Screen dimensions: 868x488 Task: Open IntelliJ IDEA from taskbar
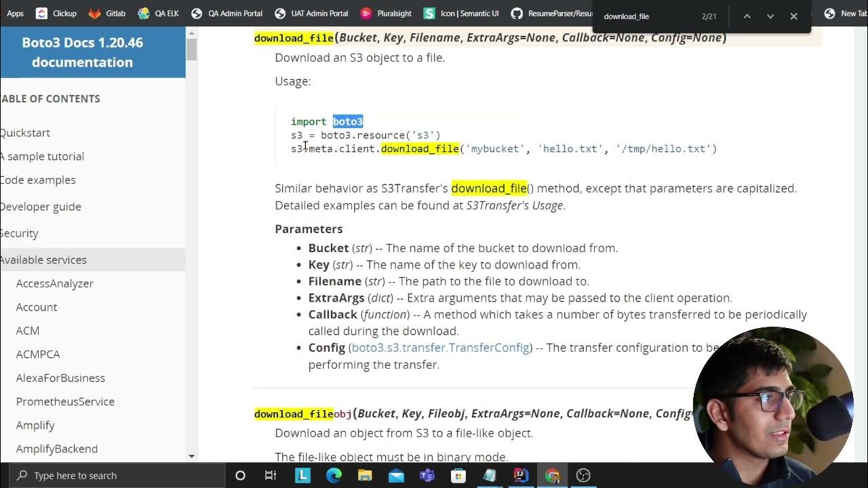tap(521, 476)
